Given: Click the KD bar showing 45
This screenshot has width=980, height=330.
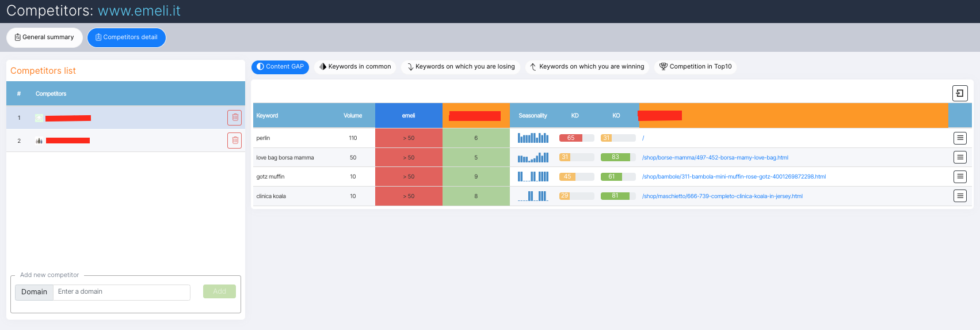Looking at the screenshot, I should click(577, 177).
